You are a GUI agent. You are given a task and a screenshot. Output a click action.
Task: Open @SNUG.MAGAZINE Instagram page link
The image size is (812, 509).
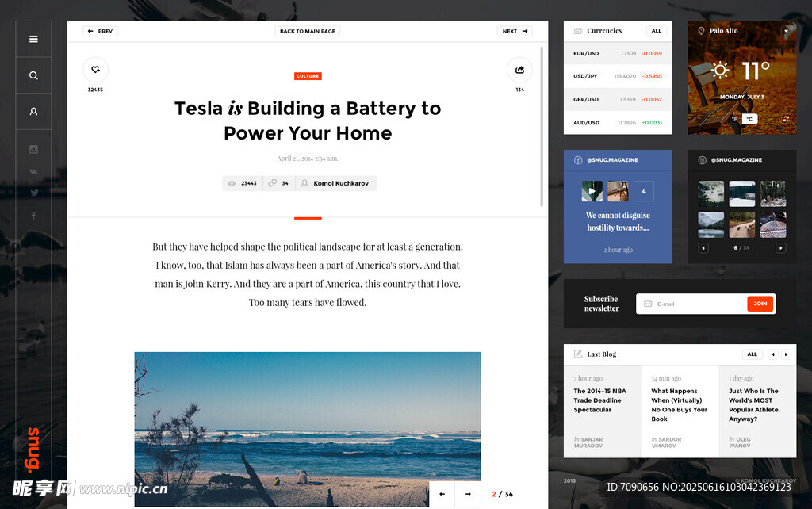coord(737,160)
